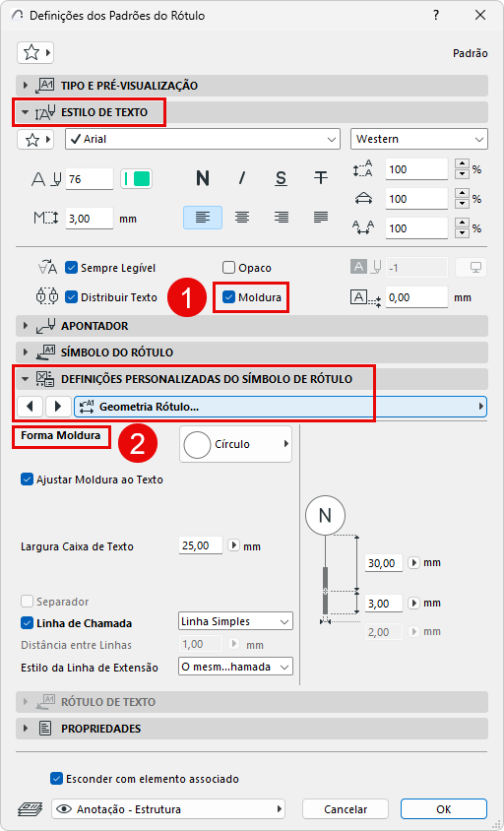Open Western script dropdown

tap(418, 140)
